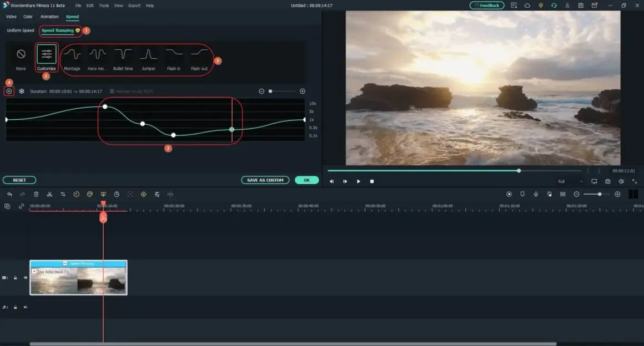This screenshot has height=346, width=644.
Task: Click the FeedBack button
Action: pos(487,6)
